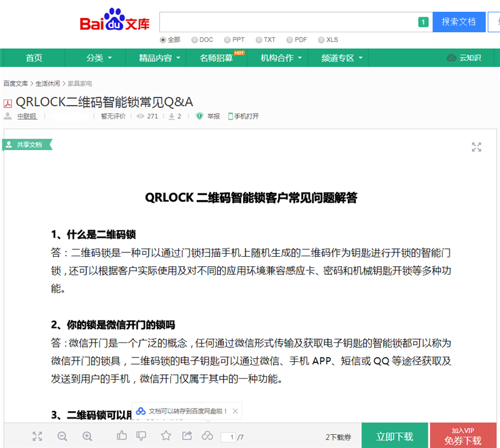Open 百度文库 breadcrumb link

click(16, 84)
